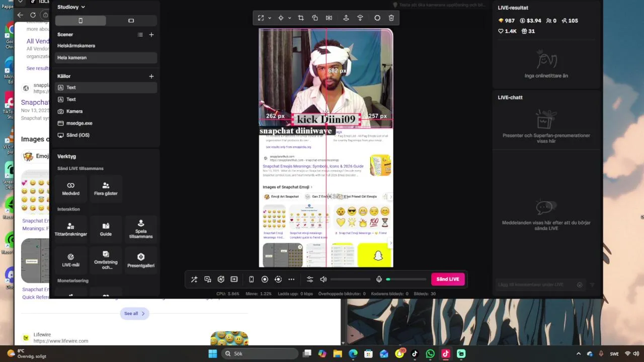Select the Hela kameran scene
The width and height of the screenshot is (644, 362).
click(x=106, y=58)
